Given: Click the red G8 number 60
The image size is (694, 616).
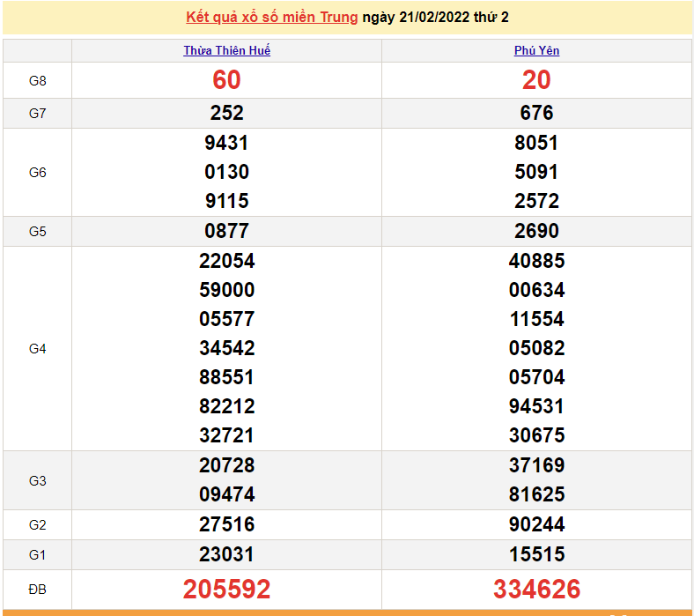Looking at the screenshot, I should pyautogui.click(x=226, y=80).
